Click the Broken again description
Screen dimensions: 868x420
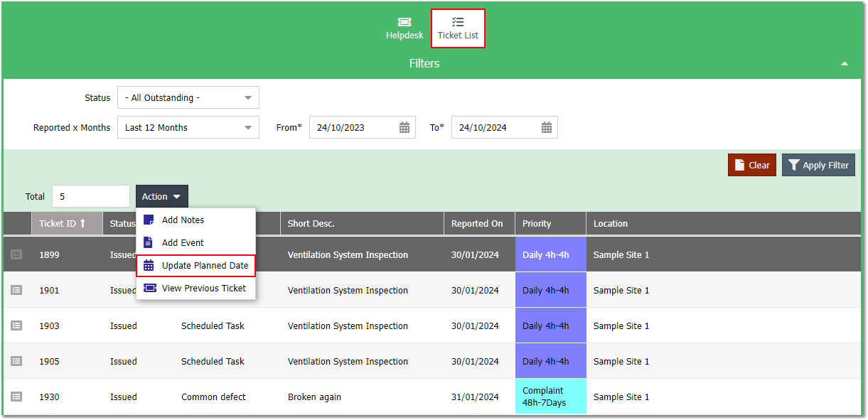click(x=314, y=397)
